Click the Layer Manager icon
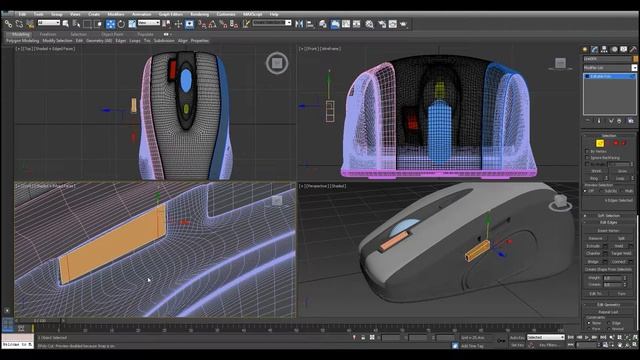Screen dimensions: 640x360 pos(323,24)
